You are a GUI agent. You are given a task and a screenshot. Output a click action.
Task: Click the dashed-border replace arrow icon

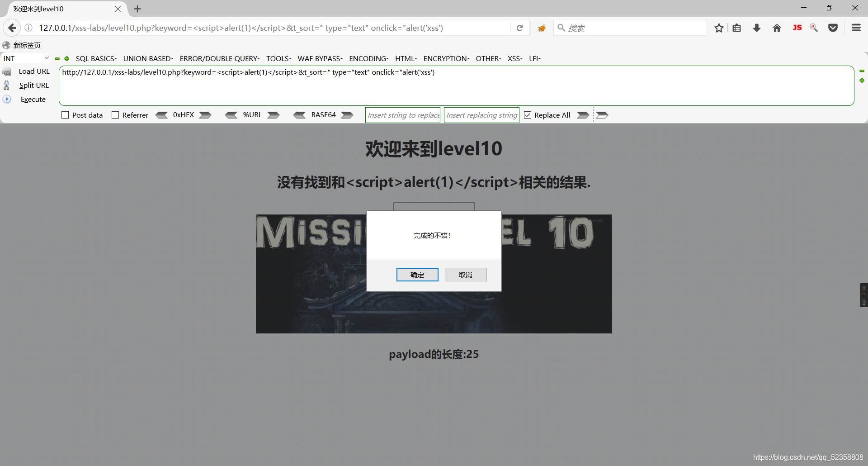click(x=602, y=115)
